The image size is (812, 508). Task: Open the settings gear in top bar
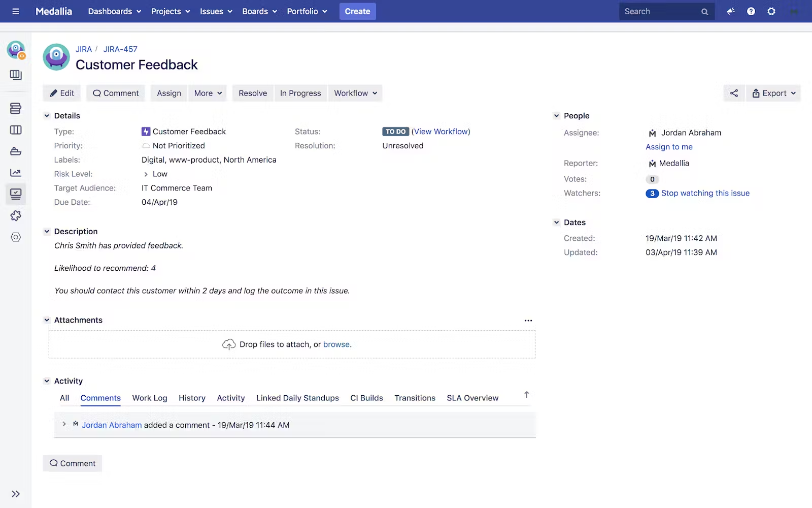pos(771,11)
